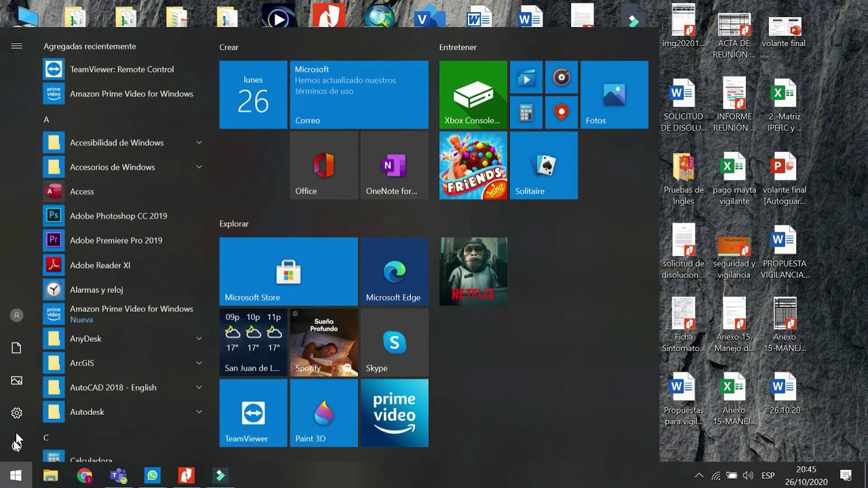Launch Adobe Photoshop CC 2019
The width and height of the screenshot is (868, 488).
(123, 216)
